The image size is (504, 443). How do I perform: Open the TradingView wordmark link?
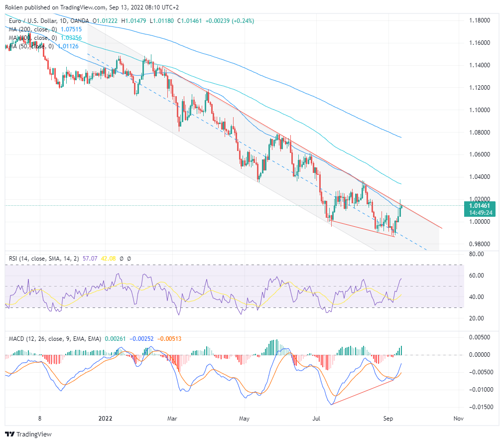coord(34,435)
